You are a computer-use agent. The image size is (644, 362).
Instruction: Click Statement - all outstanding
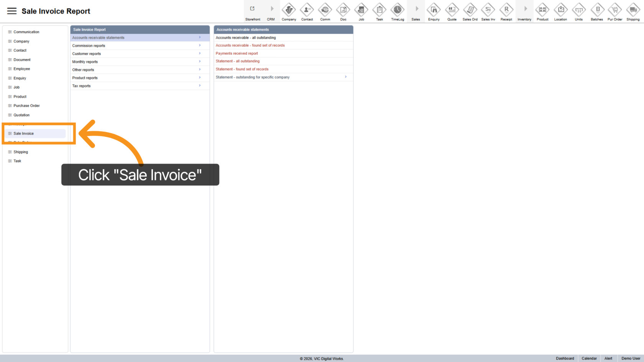pos(238,61)
